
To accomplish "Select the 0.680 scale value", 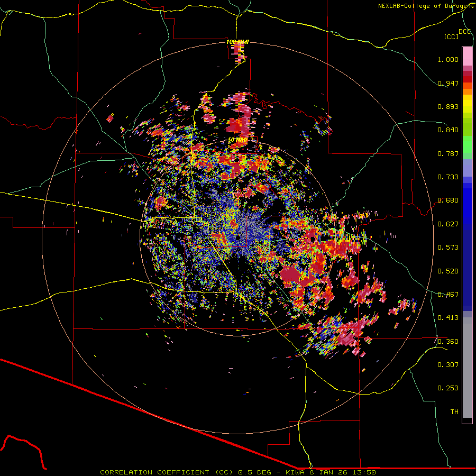I will [448, 200].
